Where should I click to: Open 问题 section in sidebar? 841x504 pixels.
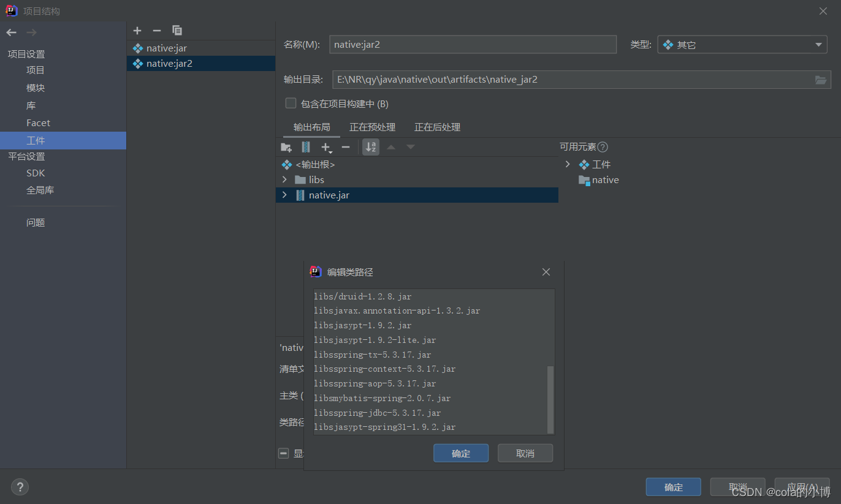tap(36, 223)
